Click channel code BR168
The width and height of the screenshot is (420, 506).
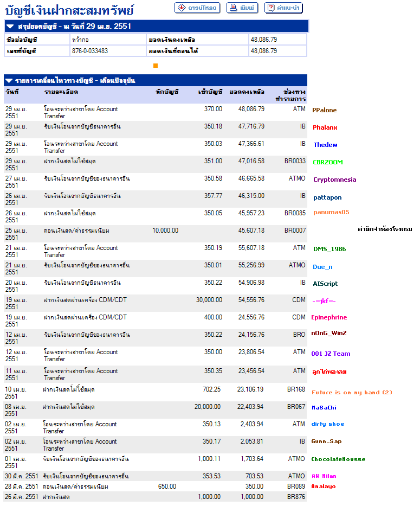[296, 389]
